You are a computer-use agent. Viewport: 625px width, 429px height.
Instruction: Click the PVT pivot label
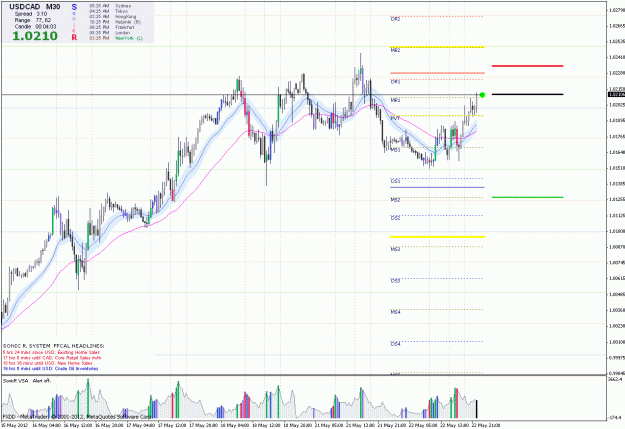point(395,119)
